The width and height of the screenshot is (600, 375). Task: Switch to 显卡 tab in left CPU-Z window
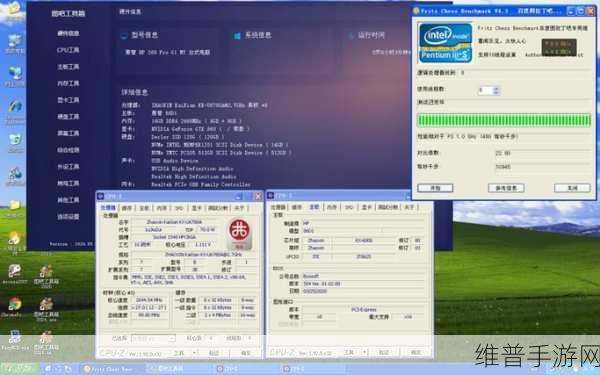196,208
